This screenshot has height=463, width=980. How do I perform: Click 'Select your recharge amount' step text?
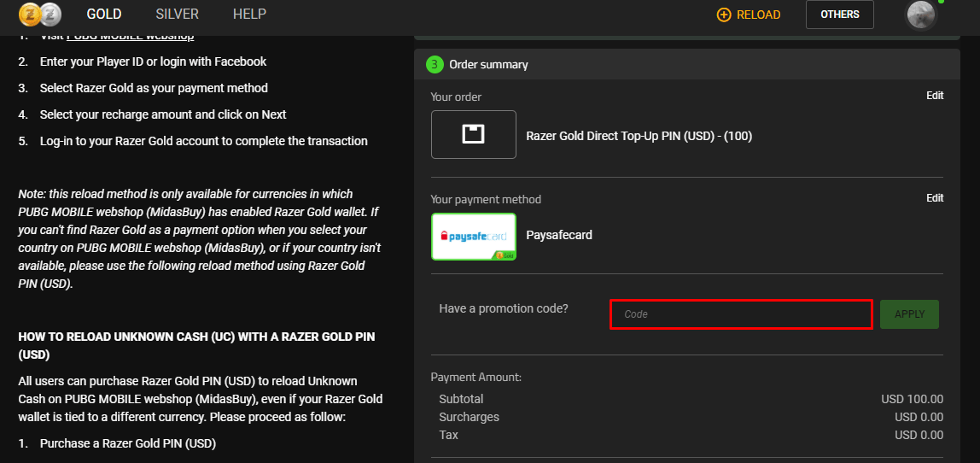coord(163,114)
